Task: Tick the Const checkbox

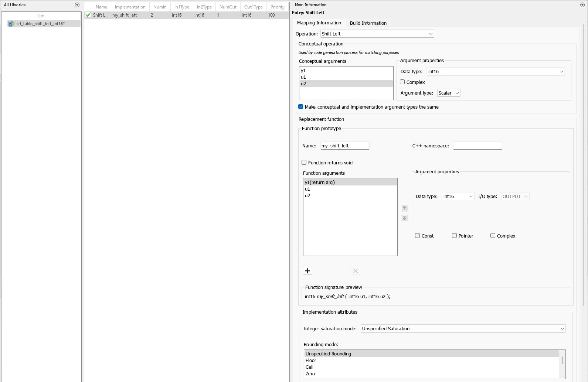Action: [x=418, y=236]
